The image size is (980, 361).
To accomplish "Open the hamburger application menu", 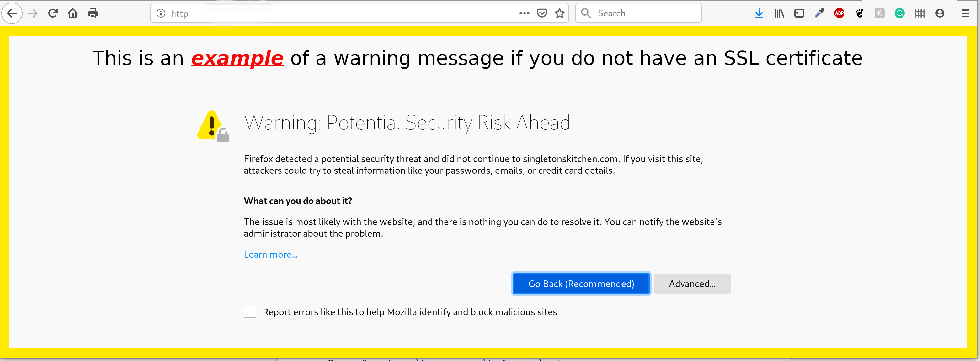I will pyautogui.click(x=966, y=13).
